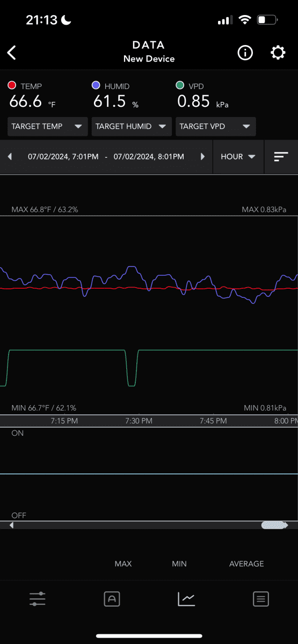
Task: Toggle the green VPD series indicator
Action: pos(180,85)
